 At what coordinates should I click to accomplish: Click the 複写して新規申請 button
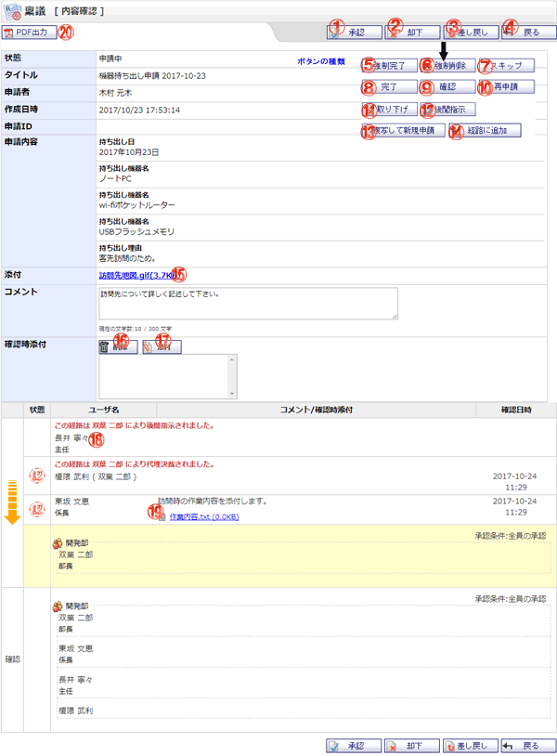point(403,131)
